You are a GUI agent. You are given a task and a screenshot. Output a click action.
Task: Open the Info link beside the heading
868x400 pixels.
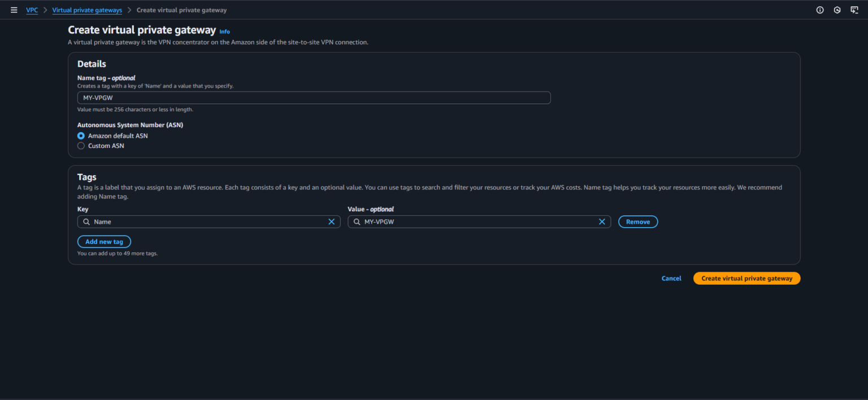tap(224, 32)
